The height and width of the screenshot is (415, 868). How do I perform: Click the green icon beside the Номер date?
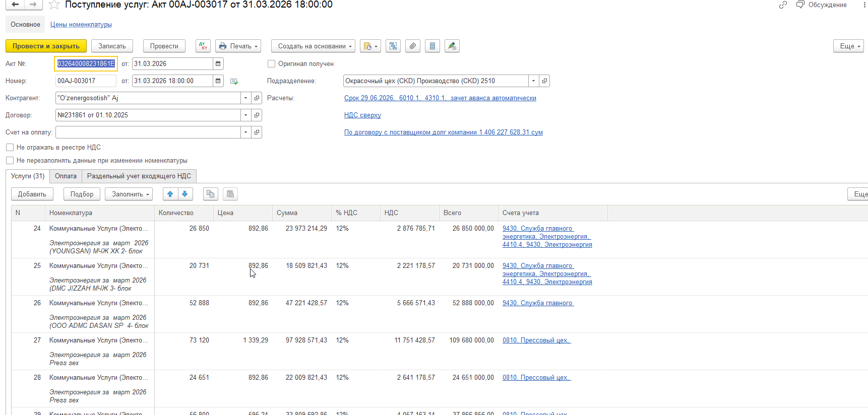pyautogui.click(x=234, y=81)
